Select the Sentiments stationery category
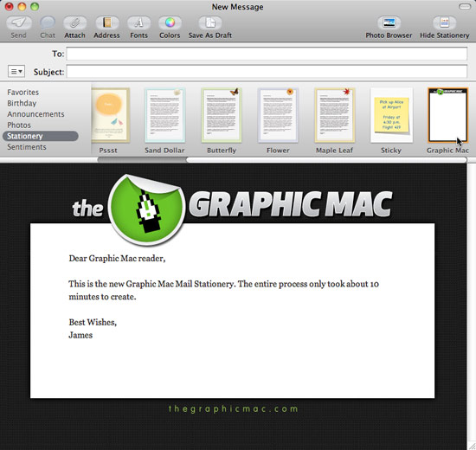The height and width of the screenshot is (450, 476). (x=27, y=147)
